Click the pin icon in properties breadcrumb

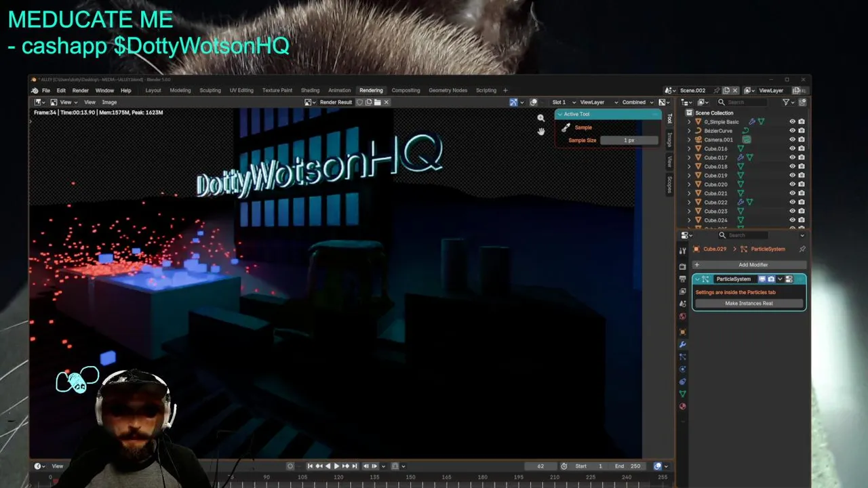(802, 249)
